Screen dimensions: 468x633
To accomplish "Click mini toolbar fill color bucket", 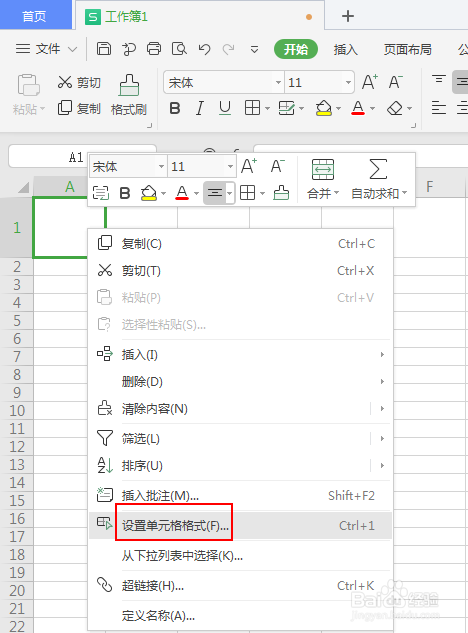I will tap(149, 193).
